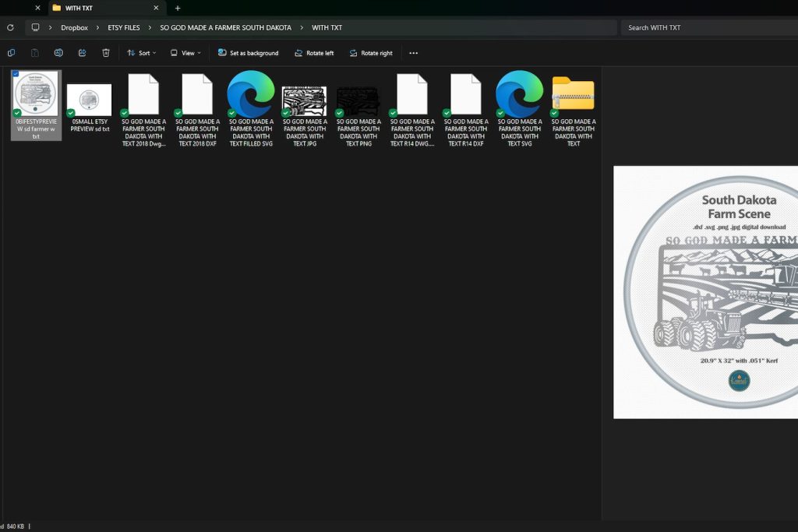Uncheck the selected 0BIFESTYPREVIEW file checkbox
Screen dimensions: 798x532
point(16,74)
